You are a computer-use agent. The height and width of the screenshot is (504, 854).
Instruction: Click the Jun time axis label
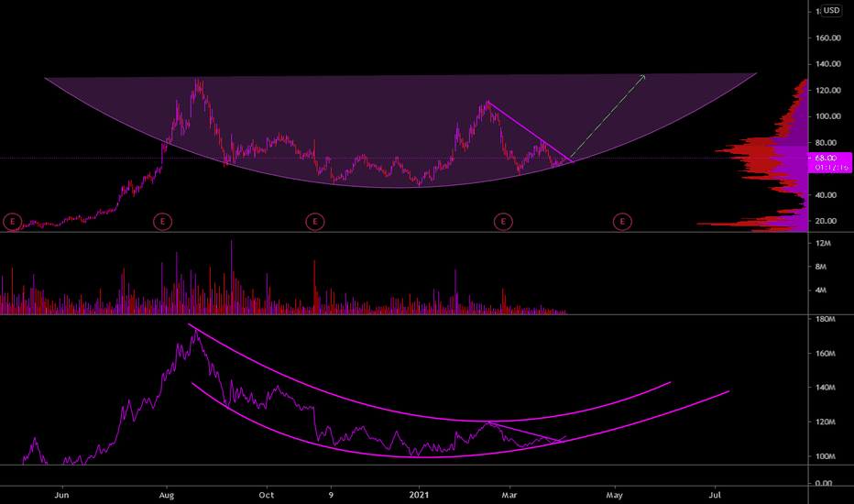click(62, 495)
